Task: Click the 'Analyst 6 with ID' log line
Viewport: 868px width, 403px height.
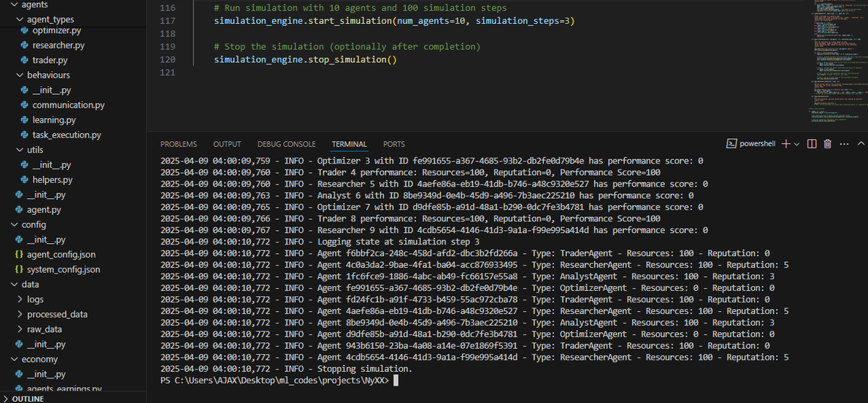Action: pyautogui.click(x=427, y=195)
